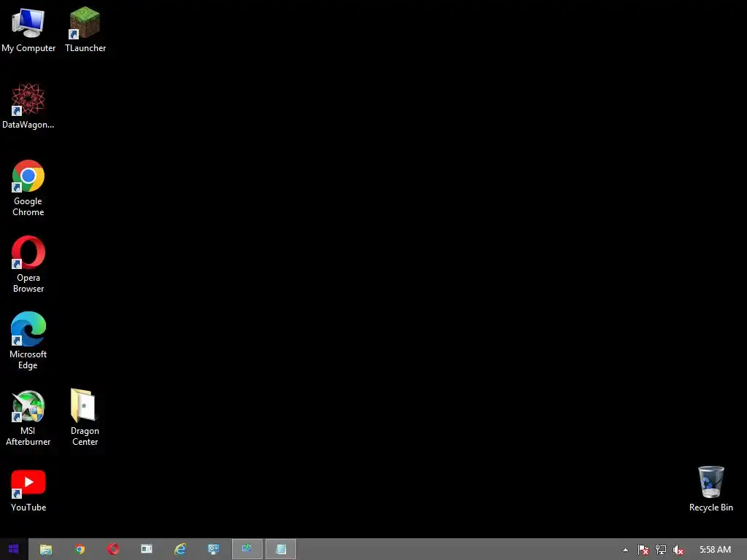Open File Explorer from the taskbar
The image size is (747, 560).
(46, 550)
